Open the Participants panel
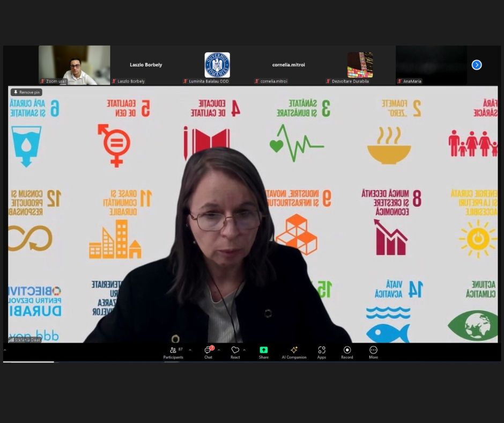Screen dimensions: 504x423 pyautogui.click(x=173, y=352)
